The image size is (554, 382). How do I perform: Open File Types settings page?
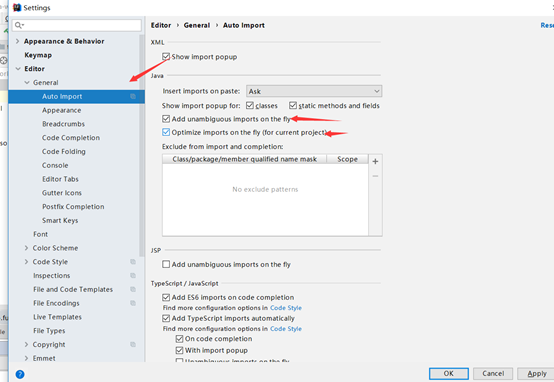(x=49, y=331)
